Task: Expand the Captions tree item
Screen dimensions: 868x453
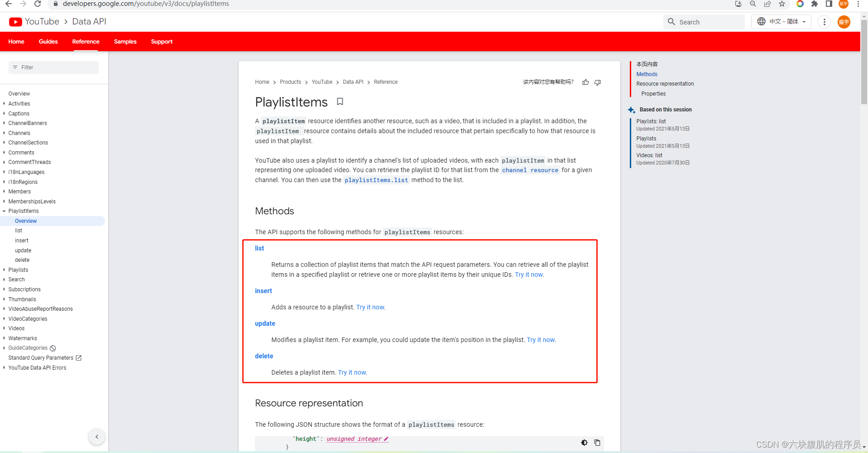Action: [4, 114]
